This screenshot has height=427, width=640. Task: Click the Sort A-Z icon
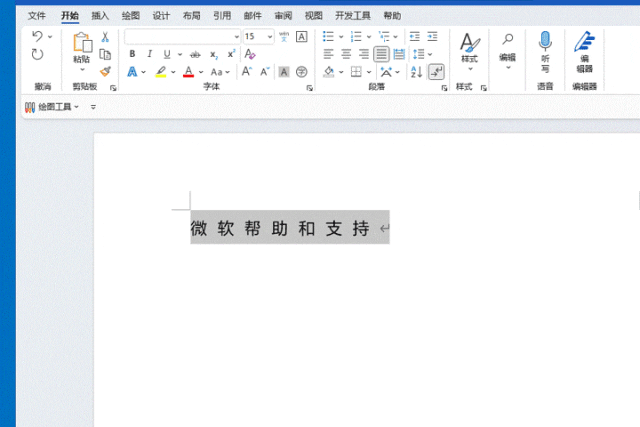tap(416, 72)
